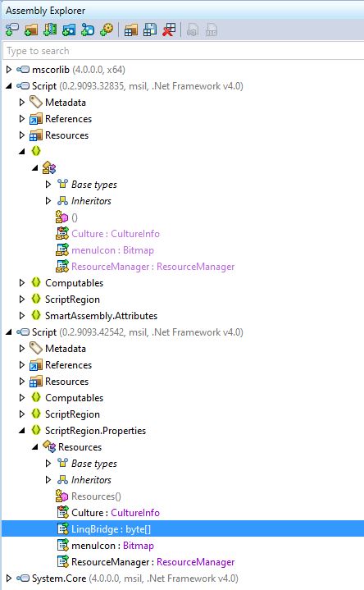Click the blue picture folder toolbar icon
Image resolution: width=364 pixels, height=590 pixels.
[x=69, y=30]
